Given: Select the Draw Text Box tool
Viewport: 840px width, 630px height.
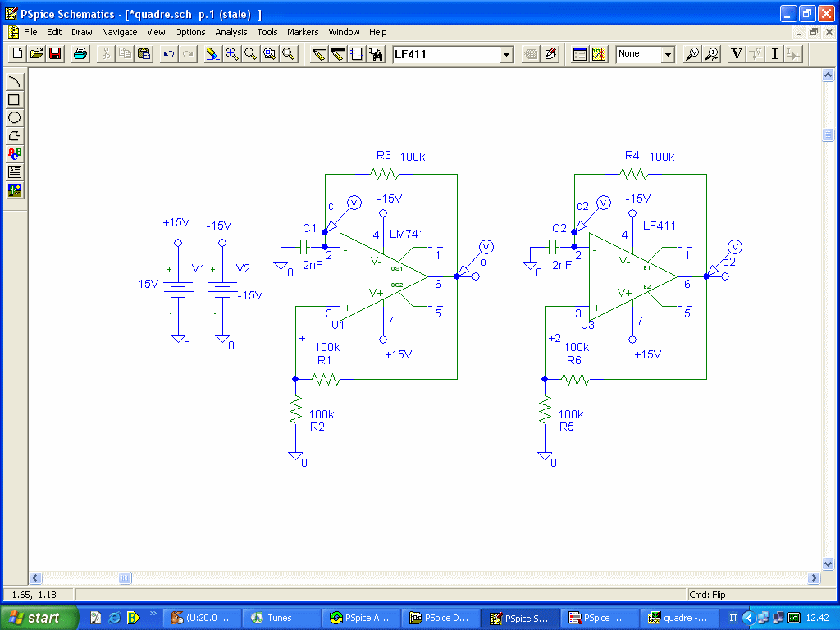Looking at the screenshot, I should tap(15, 172).
